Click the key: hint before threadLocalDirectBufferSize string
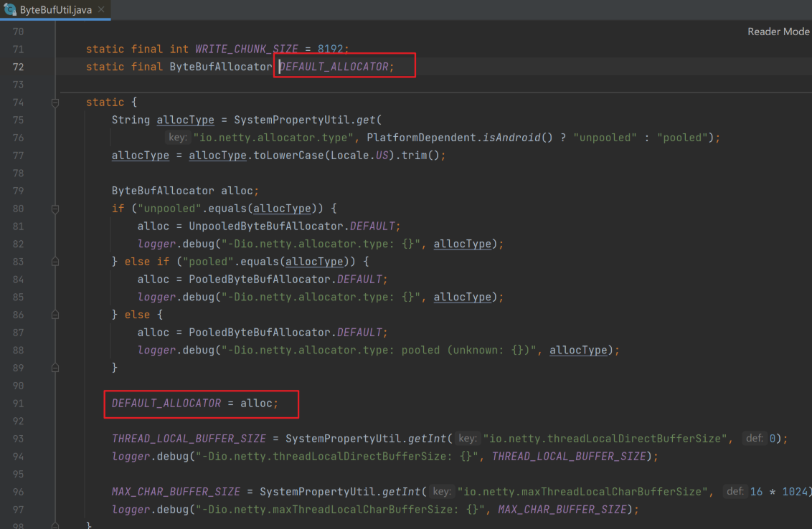This screenshot has width=812, height=529. click(468, 439)
